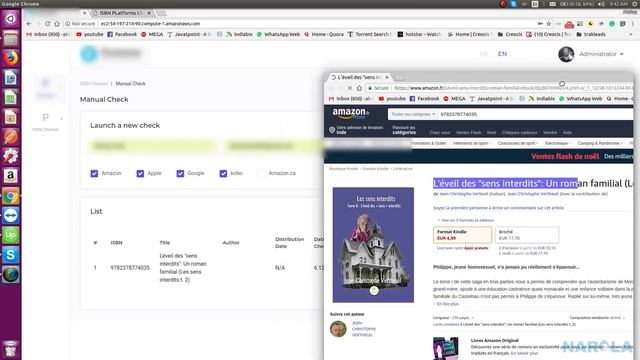Viewport: 640px width, 360px height.
Task: Select the Format Kindle option
Action: click(462, 235)
